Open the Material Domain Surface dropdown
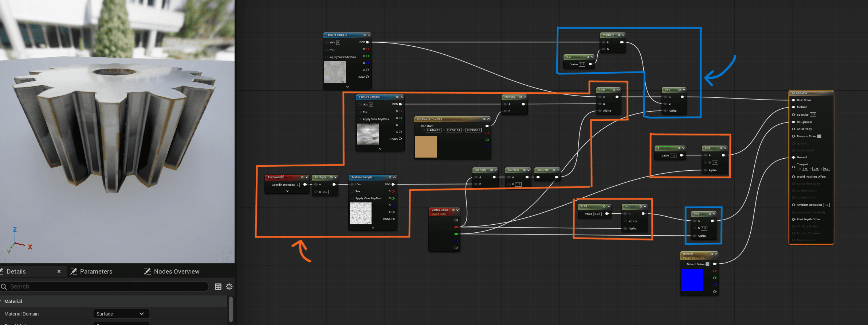The height and width of the screenshot is (325, 868). pos(121,314)
